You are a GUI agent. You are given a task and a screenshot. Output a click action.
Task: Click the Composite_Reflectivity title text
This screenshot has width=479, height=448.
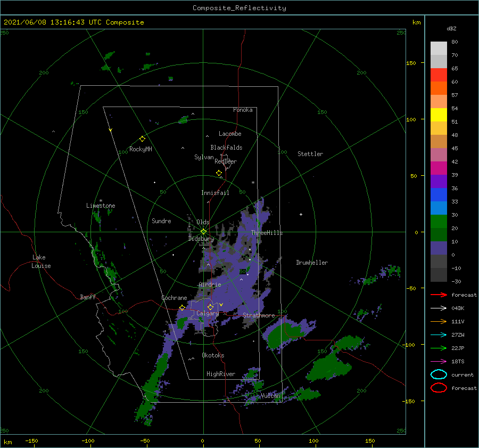[x=240, y=8]
